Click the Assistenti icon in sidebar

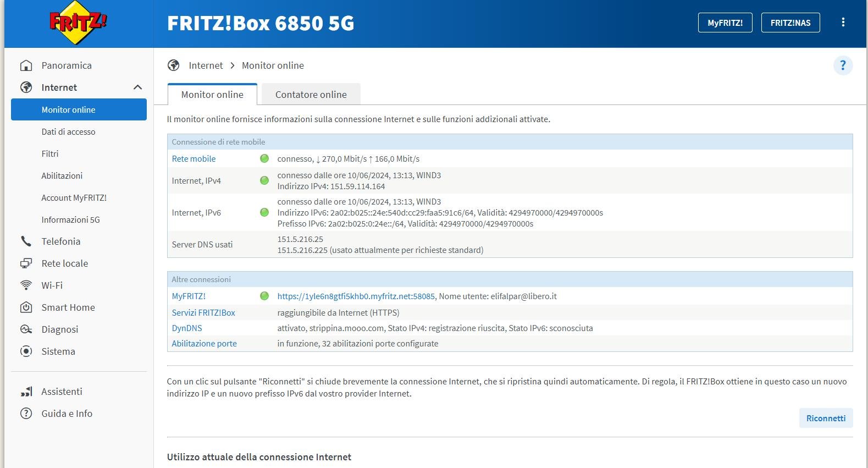click(26, 392)
